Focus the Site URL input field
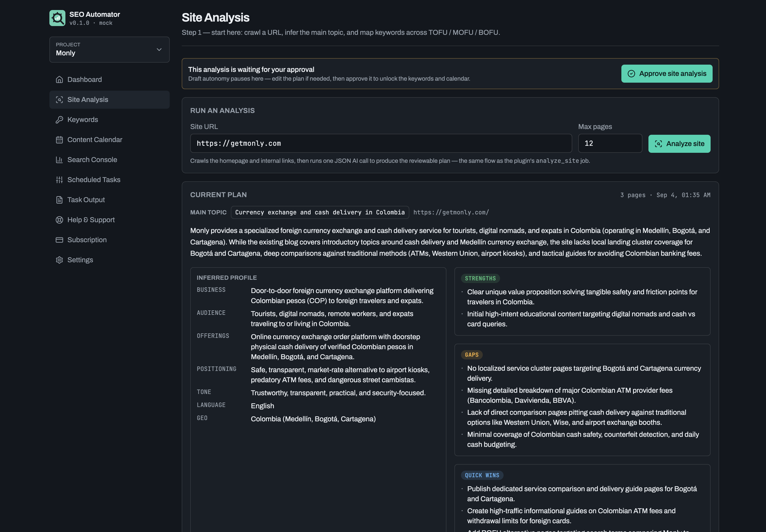 coord(381,143)
